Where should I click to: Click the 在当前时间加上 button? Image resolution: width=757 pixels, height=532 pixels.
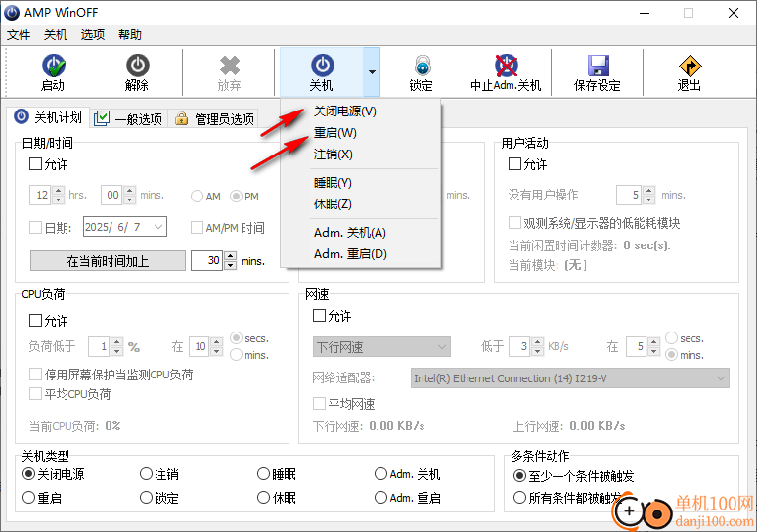(x=108, y=261)
